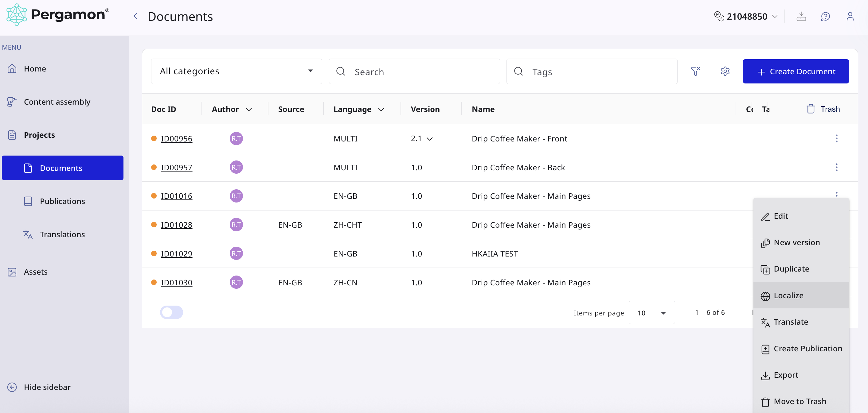The height and width of the screenshot is (413, 868).
Task: Choose Edit from the context menu
Action: [x=801, y=216]
